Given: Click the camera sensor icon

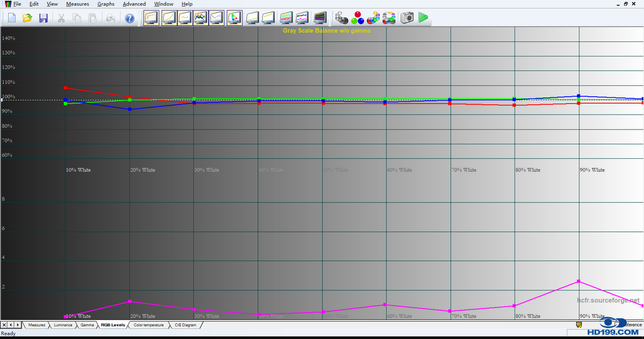Looking at the screenshot, I should (407, 18).
